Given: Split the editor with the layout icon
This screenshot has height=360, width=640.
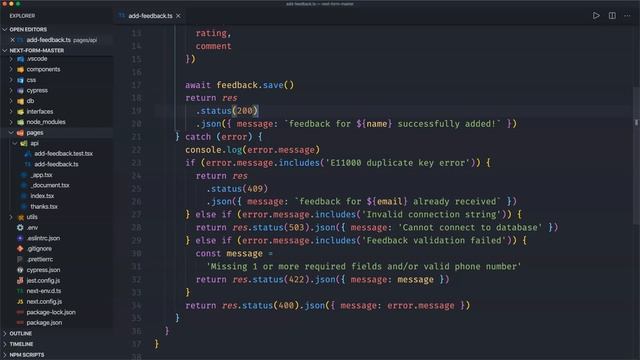Looking at the screenshot, I should tap(612, 16).
